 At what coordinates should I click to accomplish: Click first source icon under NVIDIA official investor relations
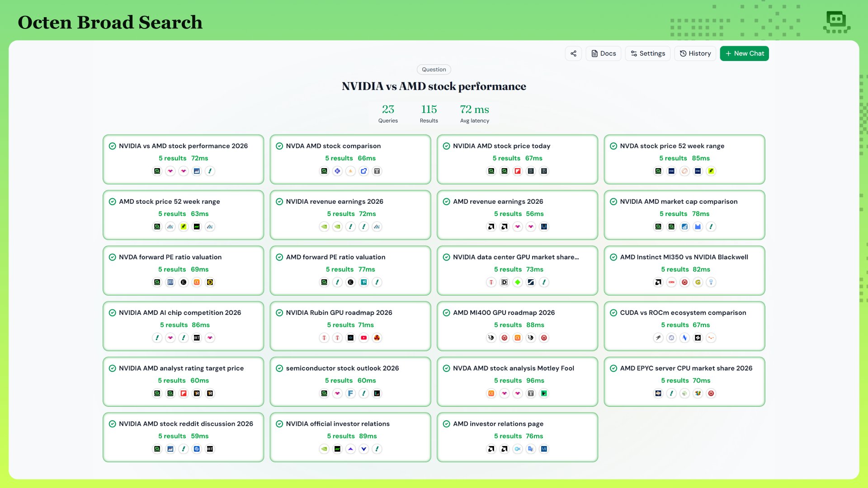pyautogui.click(x=324, y=449)
